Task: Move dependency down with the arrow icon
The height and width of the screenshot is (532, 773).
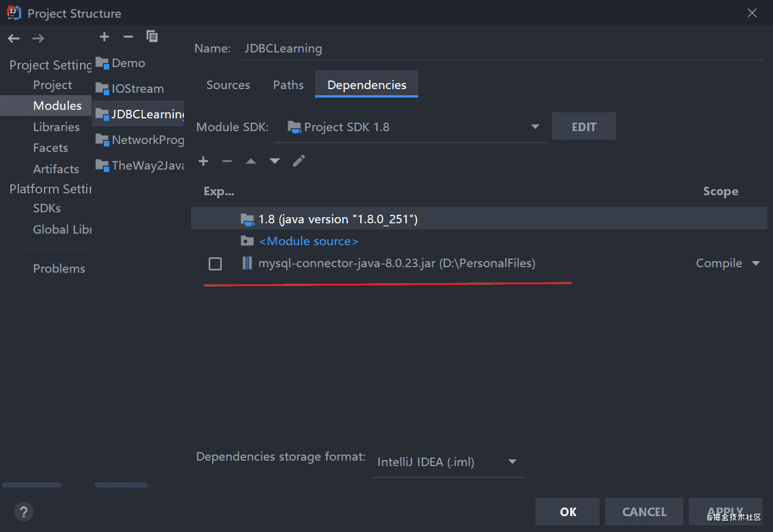Action: pos(275,161)
